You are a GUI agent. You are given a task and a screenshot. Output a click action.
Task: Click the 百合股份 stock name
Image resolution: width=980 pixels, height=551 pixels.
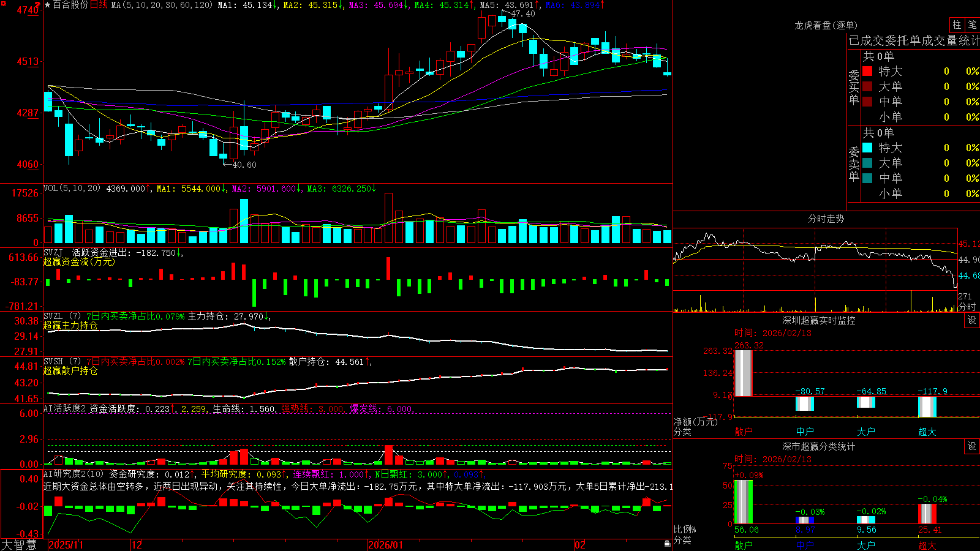coord(70,5)
